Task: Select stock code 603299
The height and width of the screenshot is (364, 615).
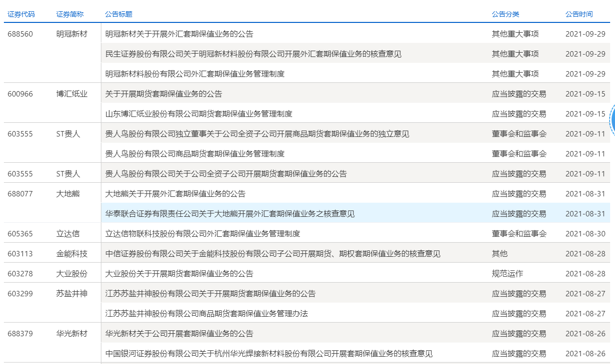Action: click(x=20, y=294)
